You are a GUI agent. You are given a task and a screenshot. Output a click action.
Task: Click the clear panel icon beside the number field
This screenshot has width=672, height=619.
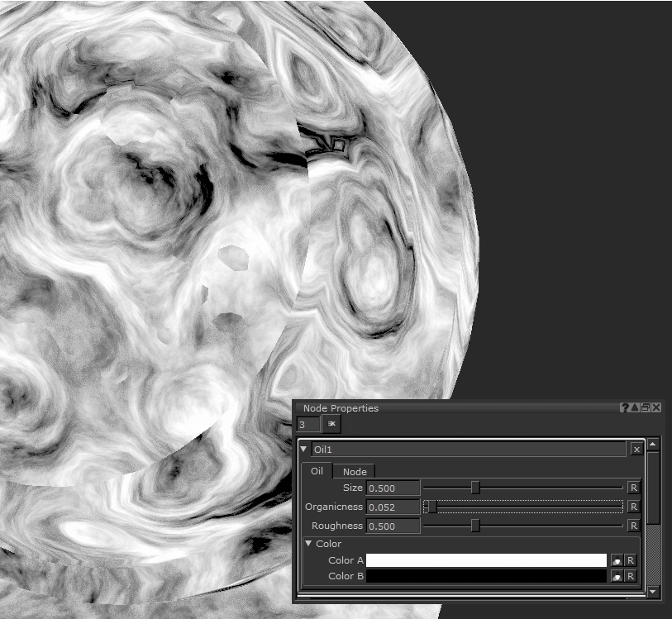[x=331, y=424]
